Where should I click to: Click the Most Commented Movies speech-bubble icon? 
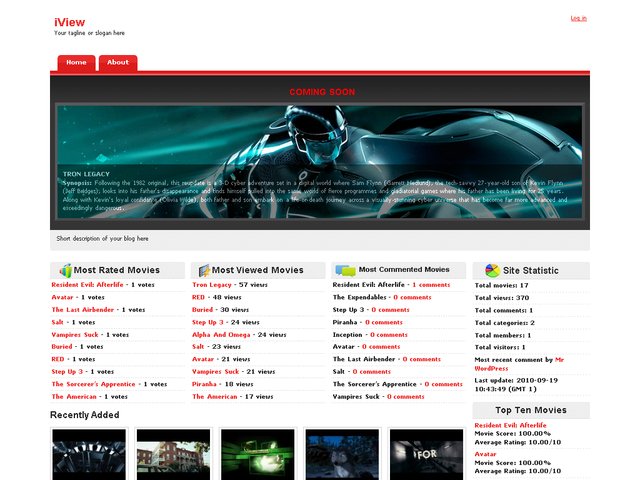[345, 270]
